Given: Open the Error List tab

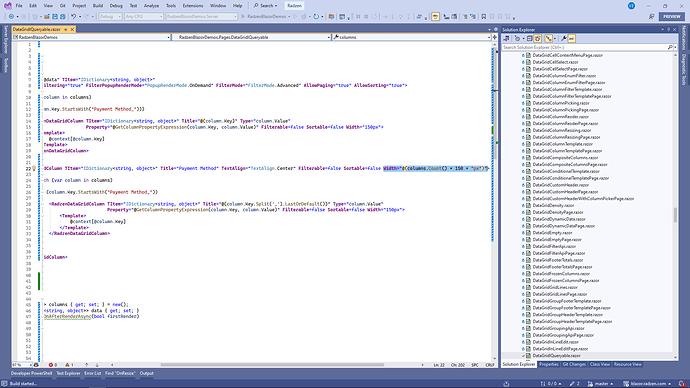Looking at the screenshot, I should pyautogui.click(x=92, y=373).
